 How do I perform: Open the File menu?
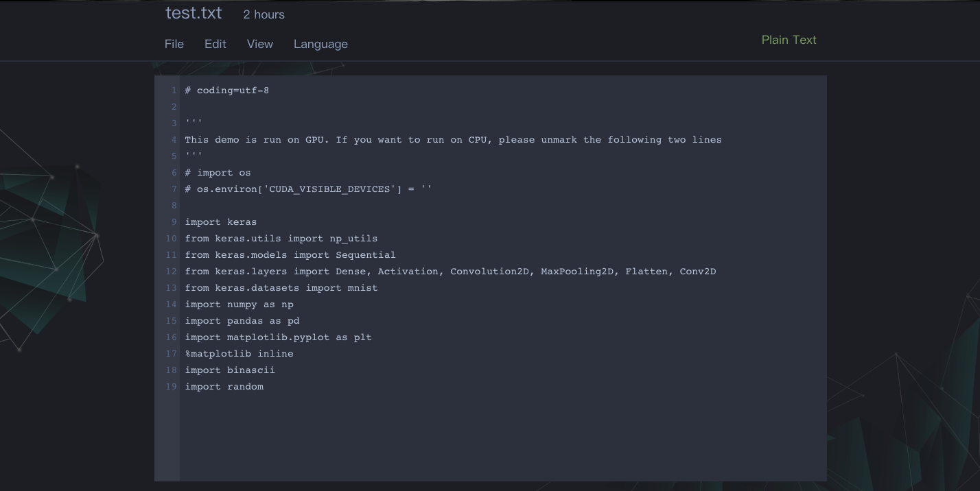pyautogui.click(x=174, y=44)
